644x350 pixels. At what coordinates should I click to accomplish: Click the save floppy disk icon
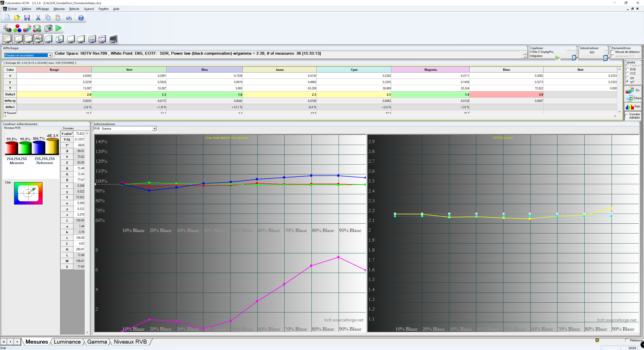[27, 18]
